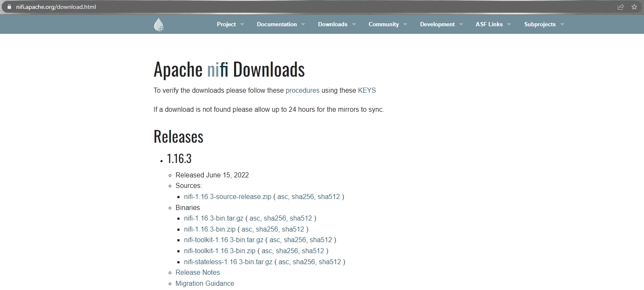The width and height of the screenshot is (644, 290).
Task: Open the Migration Guidance link
Action: [205, 284]
